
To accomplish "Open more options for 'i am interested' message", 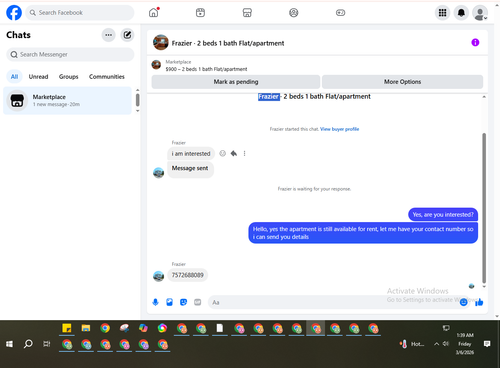I will pos(244,153).
